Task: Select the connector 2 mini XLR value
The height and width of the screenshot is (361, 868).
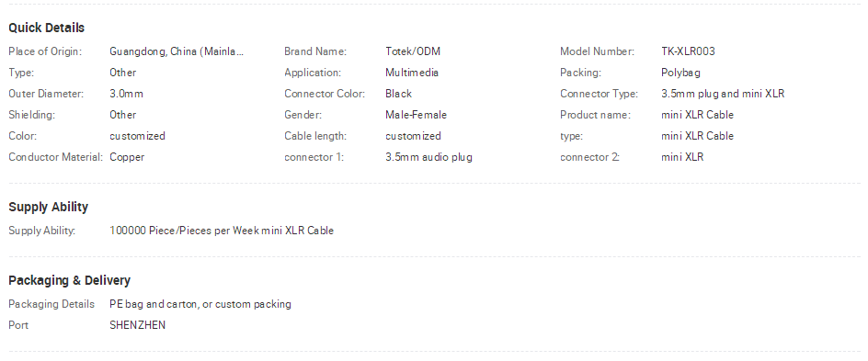Action: tap(682, 157)
